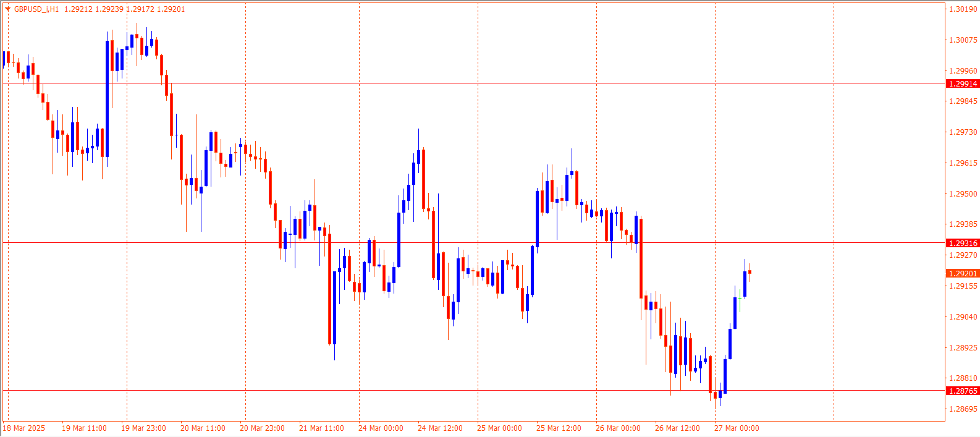The height and width of the screenshot is (437, 980).
Task: Click the 26 Mar 12:00 time label
Action: coord(677,428)
